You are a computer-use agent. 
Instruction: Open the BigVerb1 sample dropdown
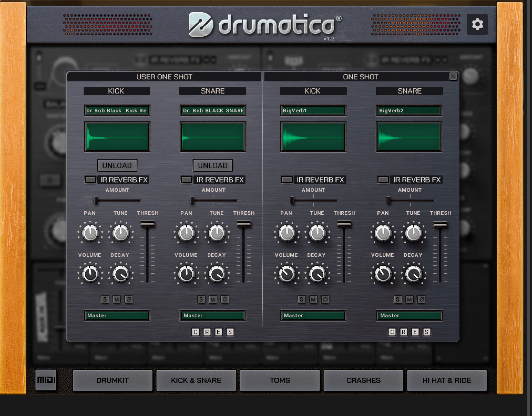(313, 111)
